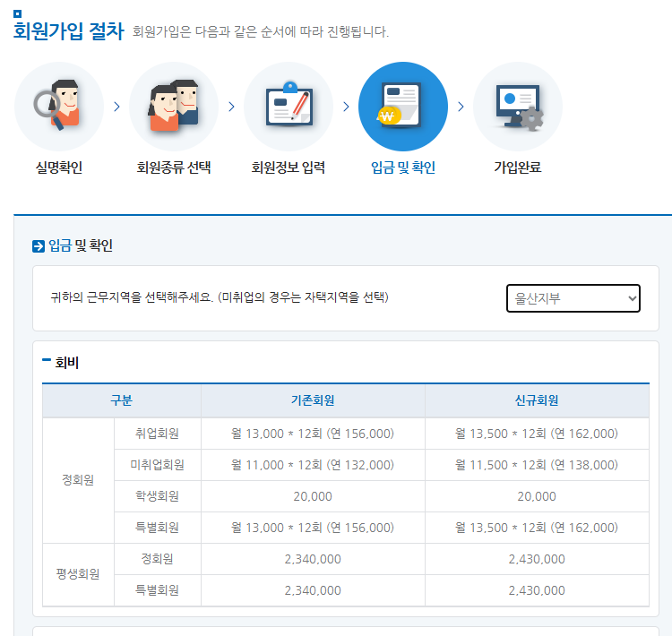The width and height of the screenshot is (672, 636).
Task: Click 평생회원 정회원 2,430,000 cell
Action: [537, 559]
